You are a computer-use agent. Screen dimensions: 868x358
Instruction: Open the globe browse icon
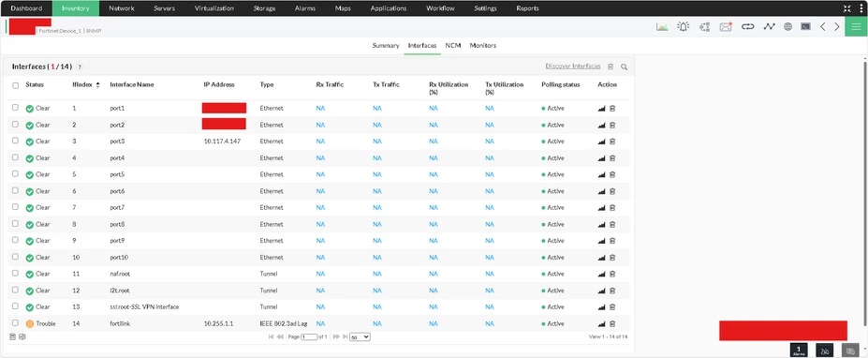(x=787, y=26)
